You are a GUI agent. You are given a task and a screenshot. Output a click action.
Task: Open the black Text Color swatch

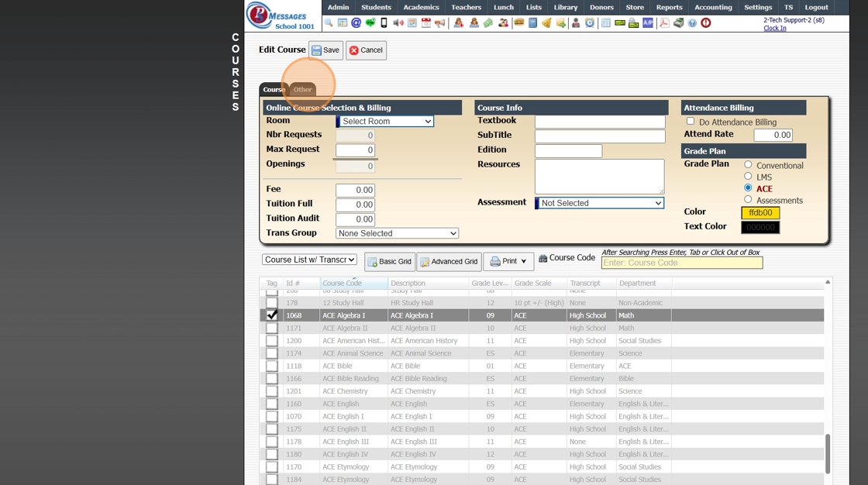760,227
